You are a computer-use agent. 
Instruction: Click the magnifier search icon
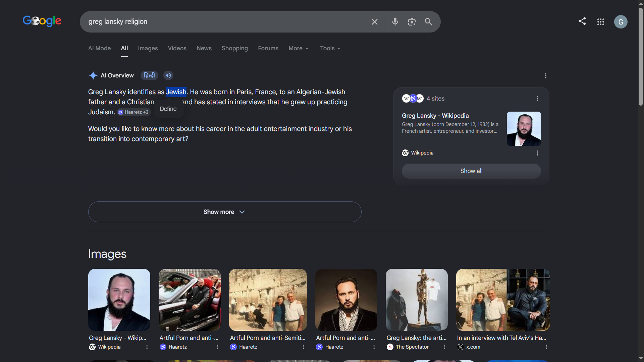428,22
